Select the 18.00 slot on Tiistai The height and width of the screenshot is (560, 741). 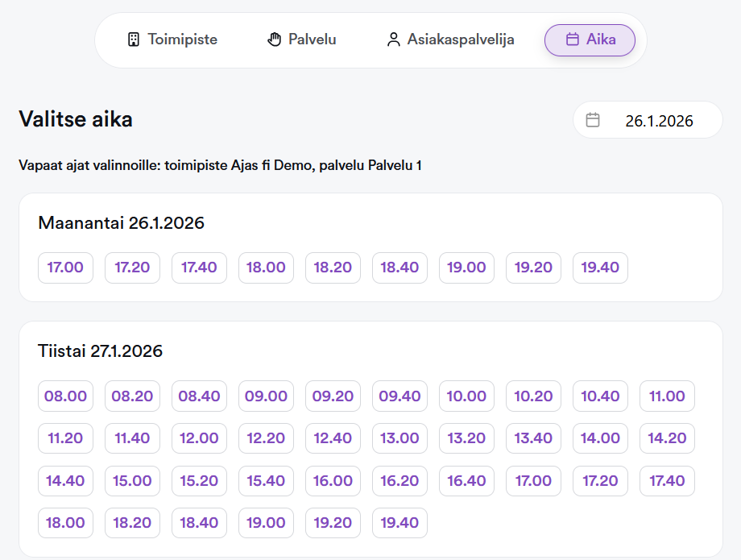tap(65, 523)
